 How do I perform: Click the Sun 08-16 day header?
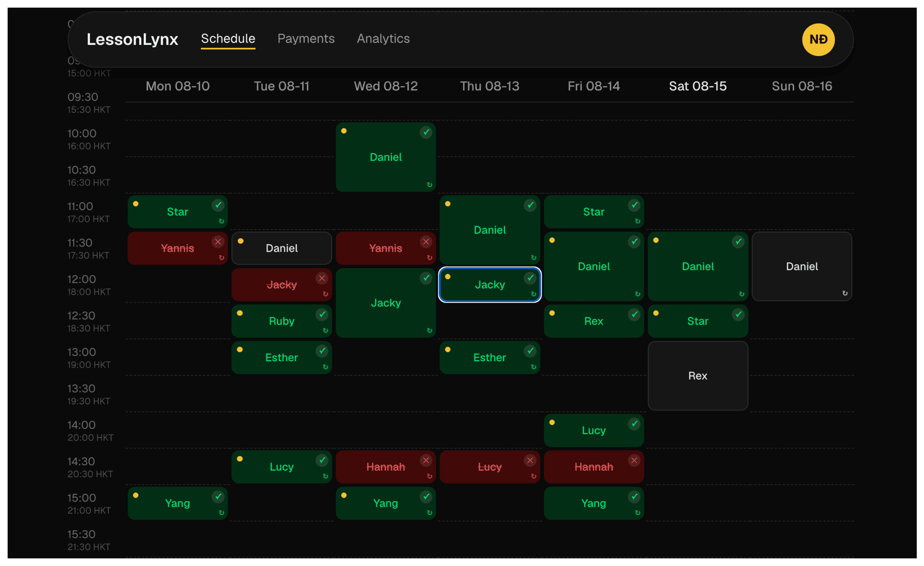click(802, 86)
